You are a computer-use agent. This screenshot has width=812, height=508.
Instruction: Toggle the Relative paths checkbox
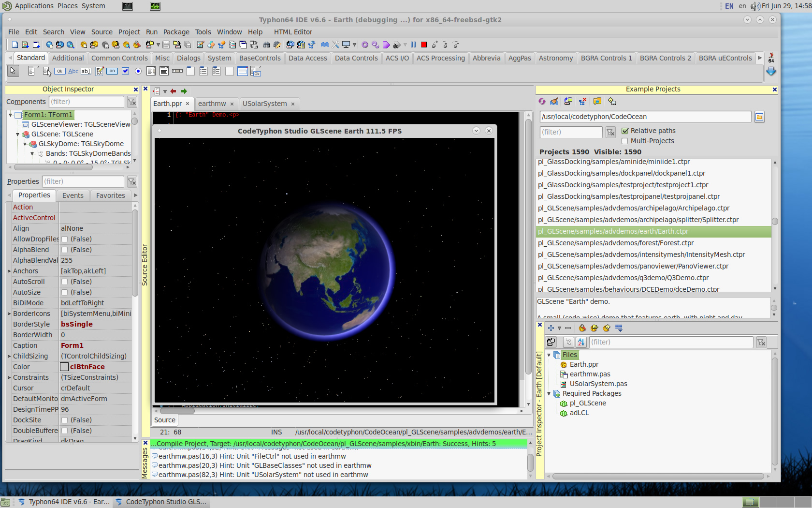(625, 131)
